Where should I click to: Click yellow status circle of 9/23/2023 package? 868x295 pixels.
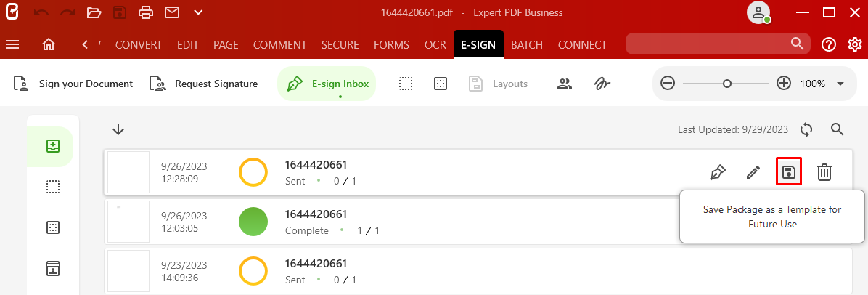[x=253, y=270]
